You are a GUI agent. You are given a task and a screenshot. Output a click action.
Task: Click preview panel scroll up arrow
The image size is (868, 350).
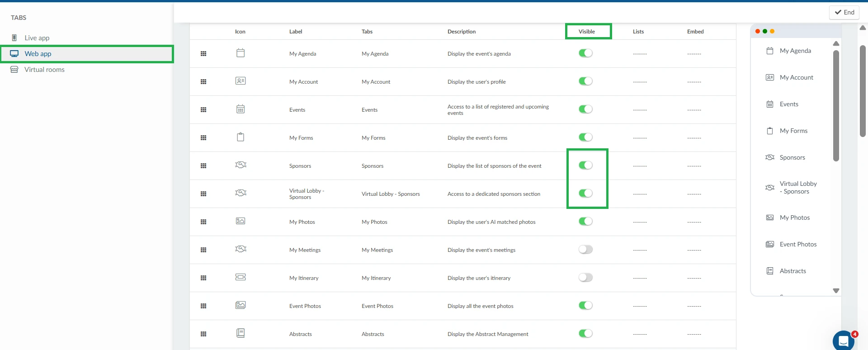tap(836, 43)
